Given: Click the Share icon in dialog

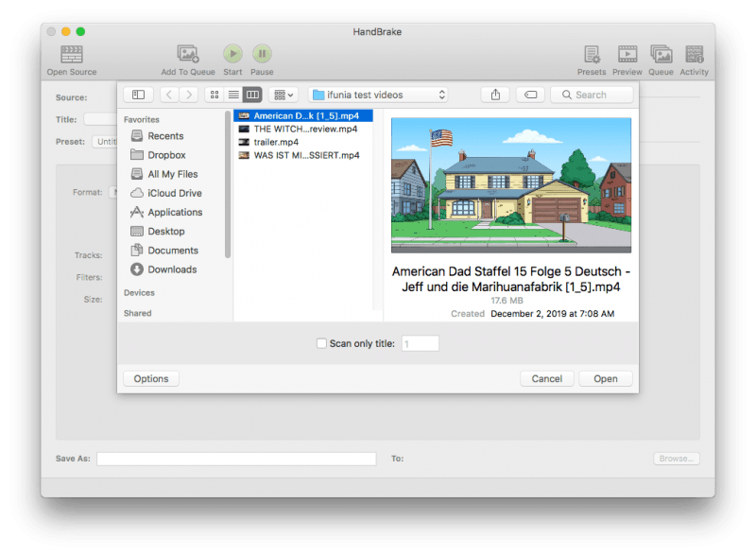Looking at the screenshot, I should coord(495,95).
